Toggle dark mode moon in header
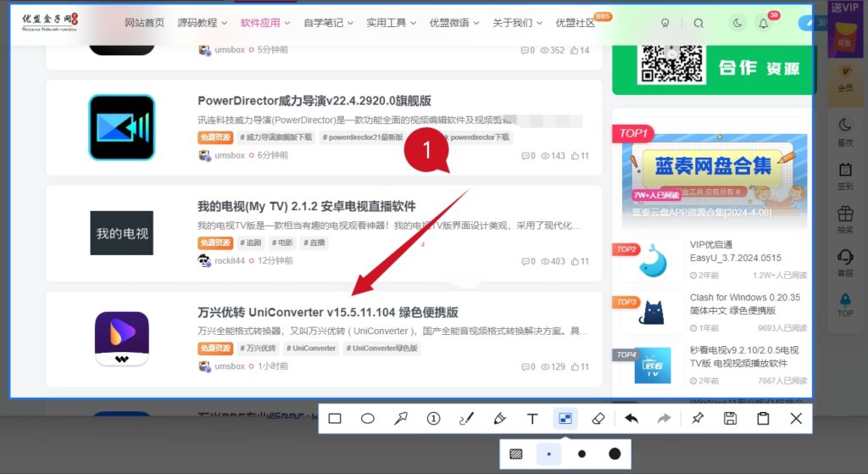Viewport: 868px width, 474px height. tap(737, 23)
